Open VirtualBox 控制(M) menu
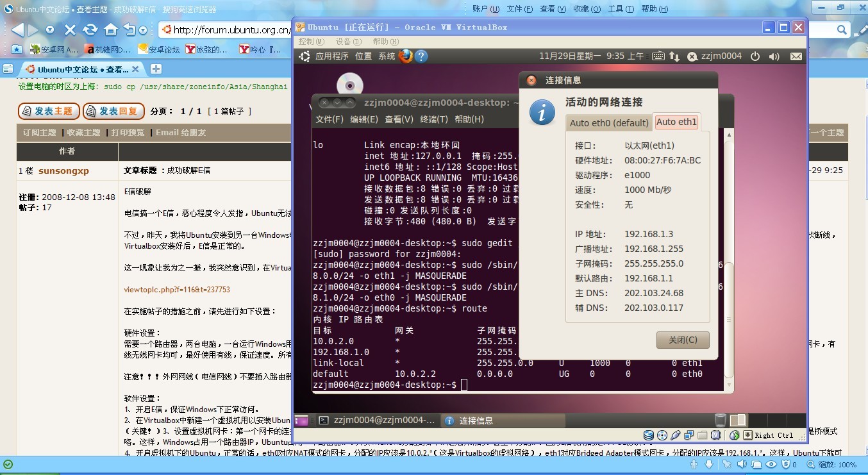Image resolution: width=868 pixels, height=475 pixels. tap(312, 42)
